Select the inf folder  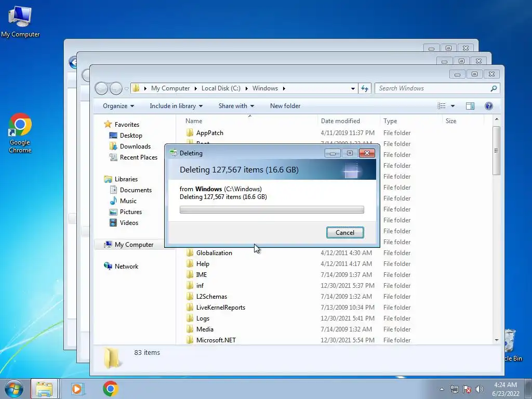coord(200,286)
